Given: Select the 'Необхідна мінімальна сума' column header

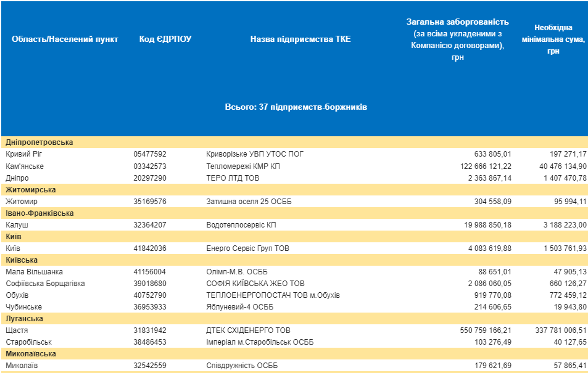Looking at the screenshot, I should (553, 39).
